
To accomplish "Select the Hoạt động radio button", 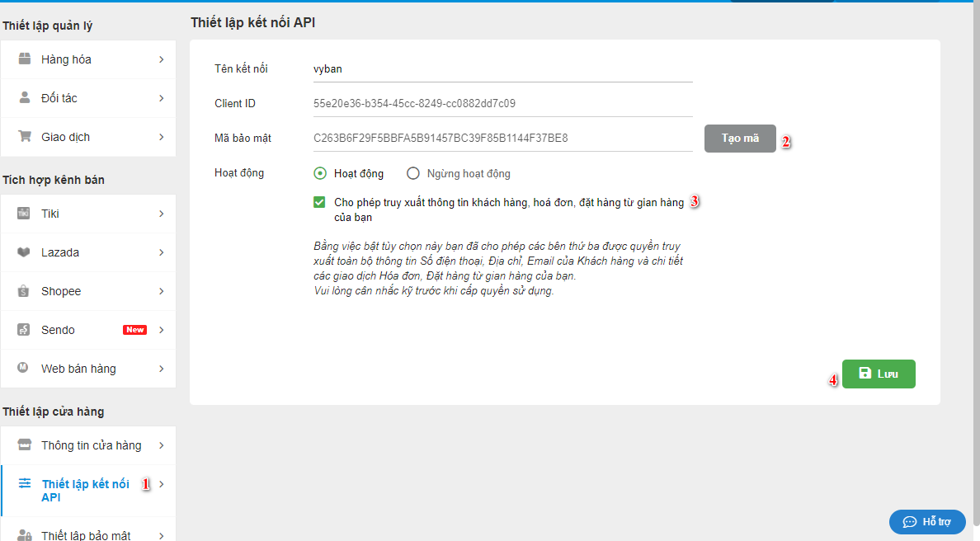I will pos(320,174).
